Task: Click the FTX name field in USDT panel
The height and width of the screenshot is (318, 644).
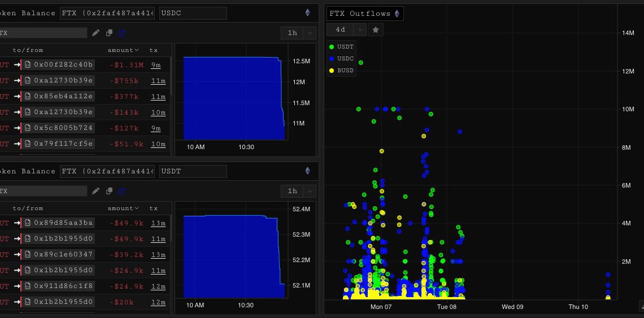Action: pos(43,191)
